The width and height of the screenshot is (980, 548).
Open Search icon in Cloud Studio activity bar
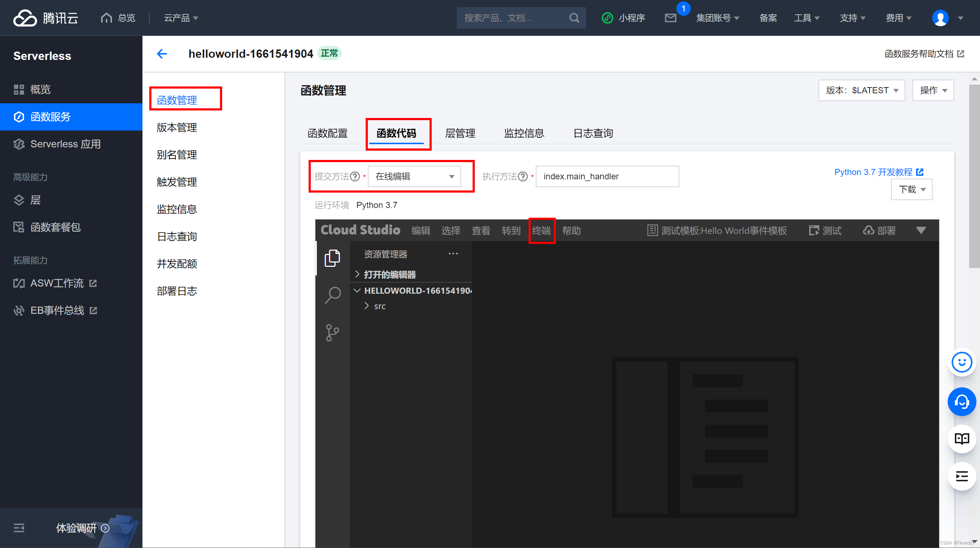pos(333,295)
